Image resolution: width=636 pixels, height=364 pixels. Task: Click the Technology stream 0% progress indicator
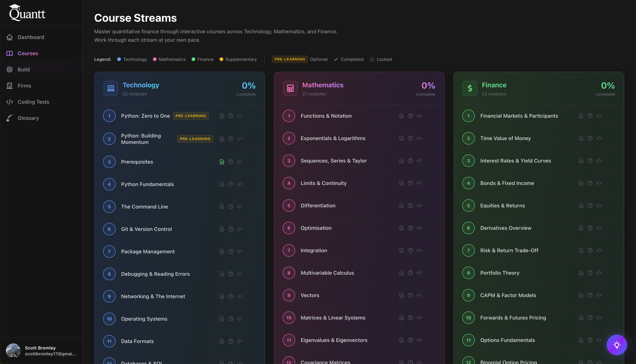pyautogui.click(x=248, y=85)
